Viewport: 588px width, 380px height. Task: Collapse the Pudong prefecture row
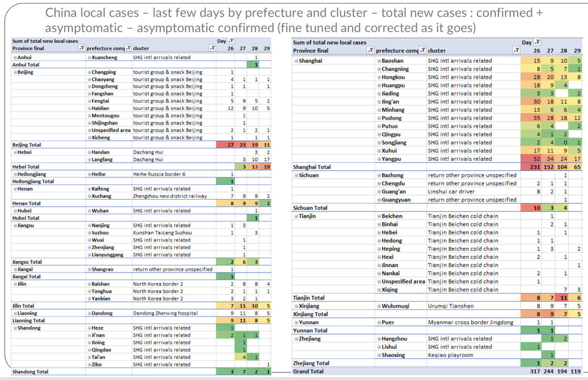point(378,118)
